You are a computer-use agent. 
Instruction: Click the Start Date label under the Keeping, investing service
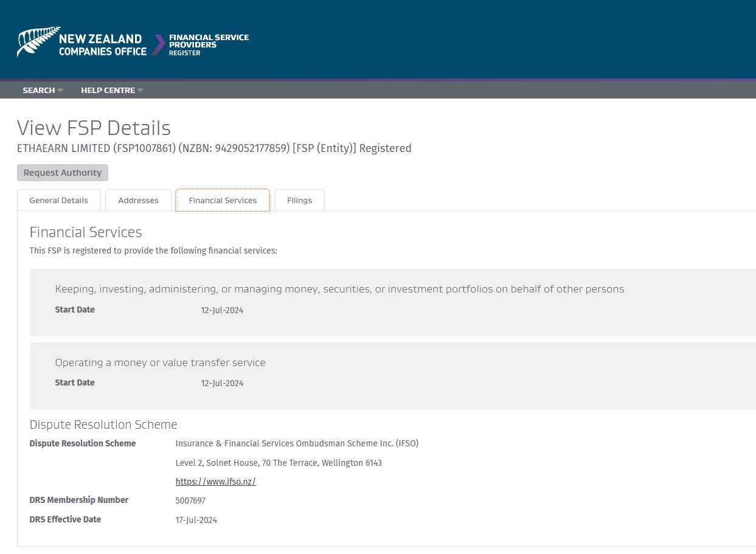click(x=75, y=310)
